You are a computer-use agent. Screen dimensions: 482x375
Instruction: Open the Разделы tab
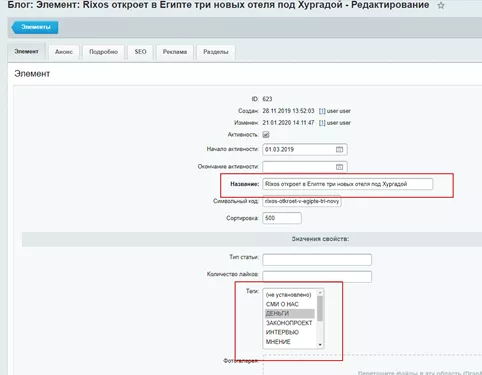pyautogui.click(x=216, y=52)
